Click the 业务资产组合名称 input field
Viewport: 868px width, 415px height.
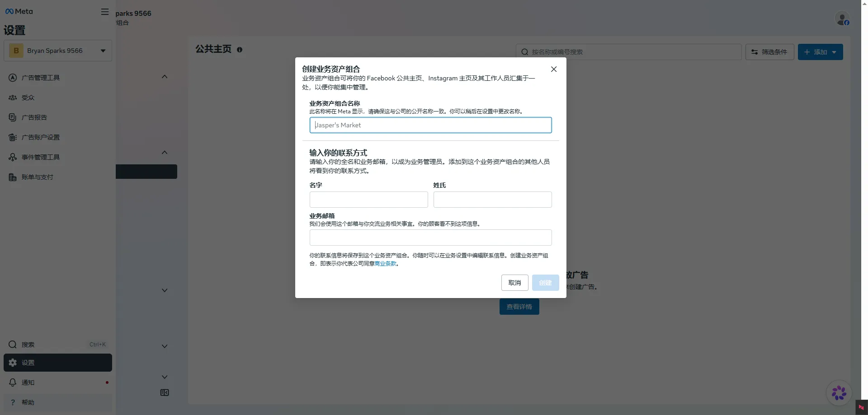tap(430, 125)
